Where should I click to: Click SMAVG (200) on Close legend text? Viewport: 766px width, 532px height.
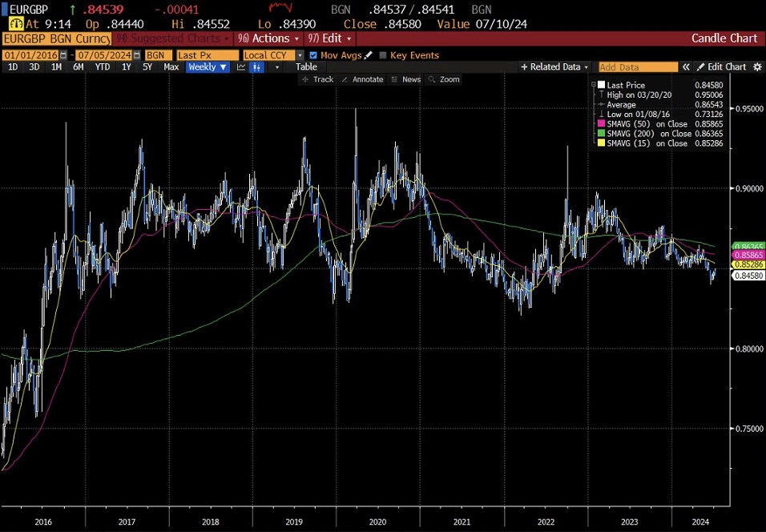click(649, 133)
